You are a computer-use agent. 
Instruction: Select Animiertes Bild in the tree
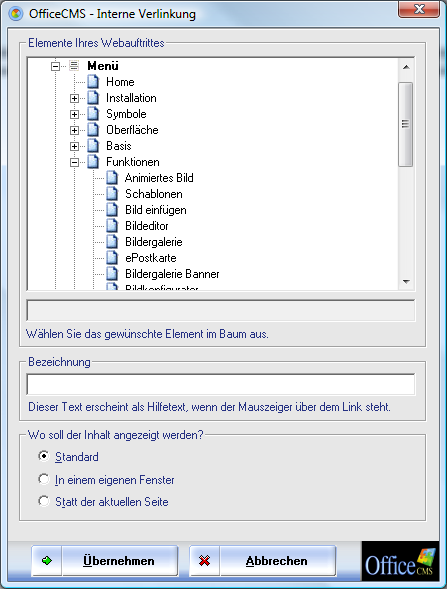(159, 178)
